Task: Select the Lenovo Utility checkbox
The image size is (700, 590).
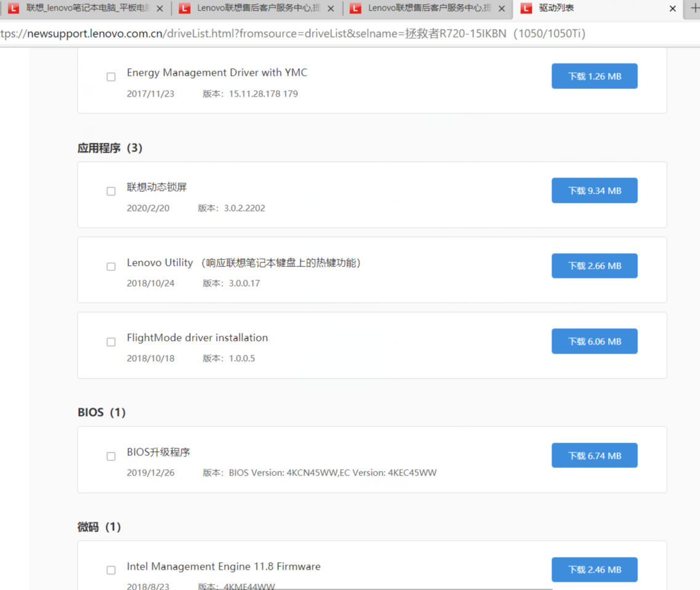Action: point(111,267)
